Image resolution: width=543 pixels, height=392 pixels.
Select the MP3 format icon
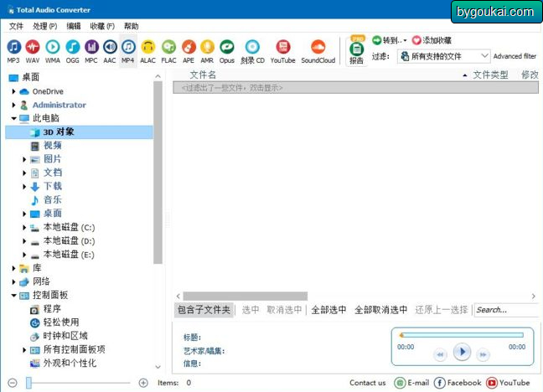[x=13, y=51]
